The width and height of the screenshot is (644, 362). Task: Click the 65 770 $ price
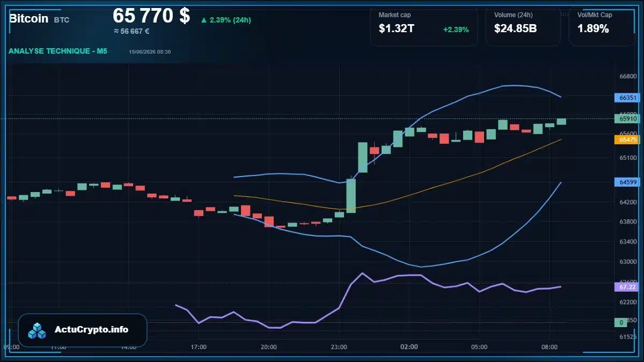click(151, 16)
